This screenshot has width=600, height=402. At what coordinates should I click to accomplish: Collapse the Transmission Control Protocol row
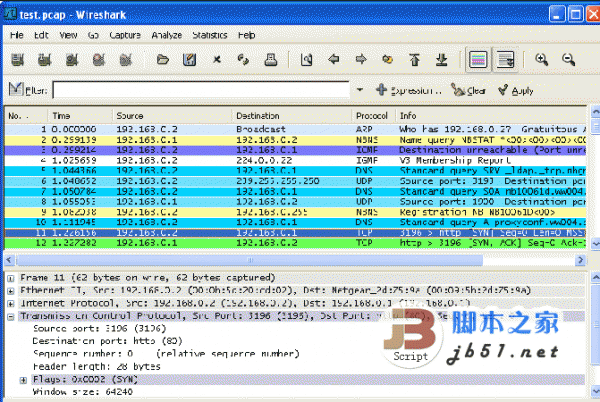(x=11, y=317)
